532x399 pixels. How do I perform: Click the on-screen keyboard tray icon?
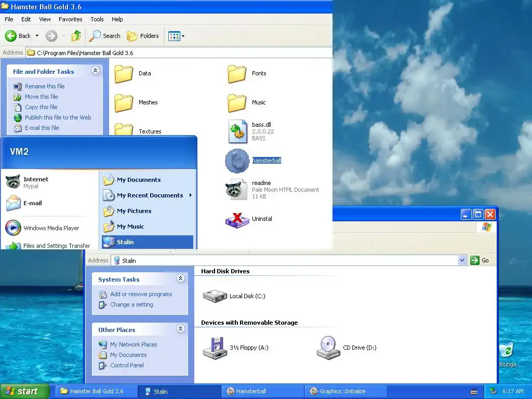coord(474,392)
